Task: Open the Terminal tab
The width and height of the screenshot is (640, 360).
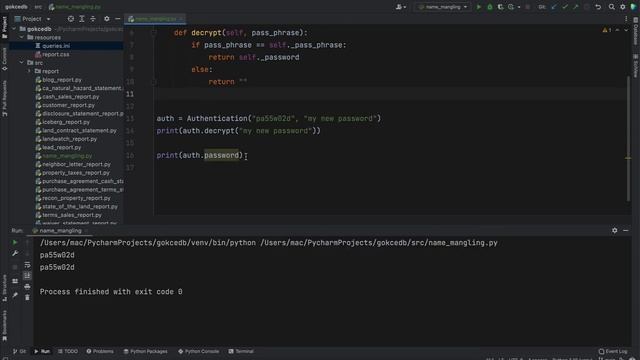Action: coord(241,351)
